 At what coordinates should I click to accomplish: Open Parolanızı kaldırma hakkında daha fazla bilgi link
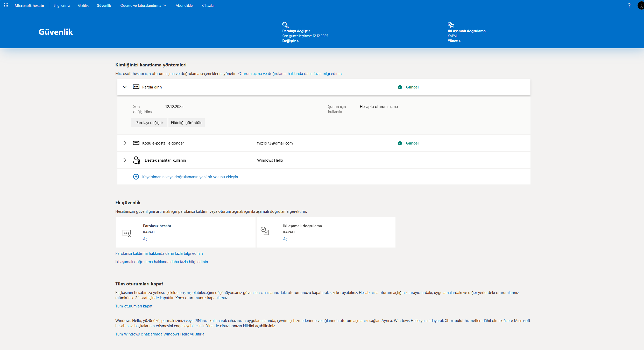pyautogui.click(x=159, y=253)
